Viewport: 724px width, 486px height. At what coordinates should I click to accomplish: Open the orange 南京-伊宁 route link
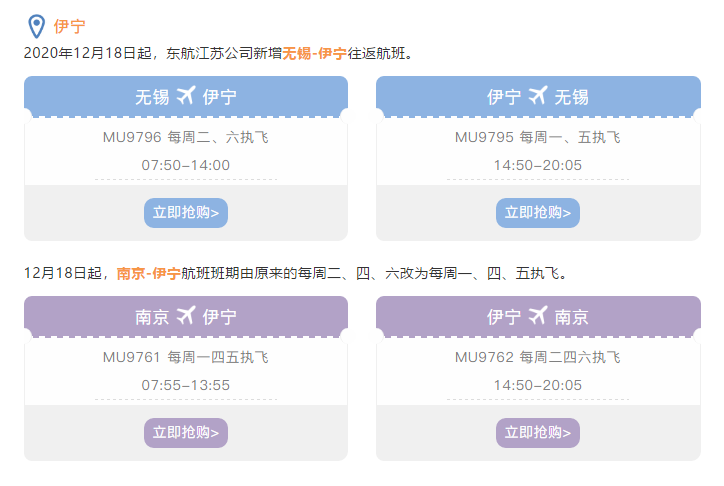coord(149,273)
